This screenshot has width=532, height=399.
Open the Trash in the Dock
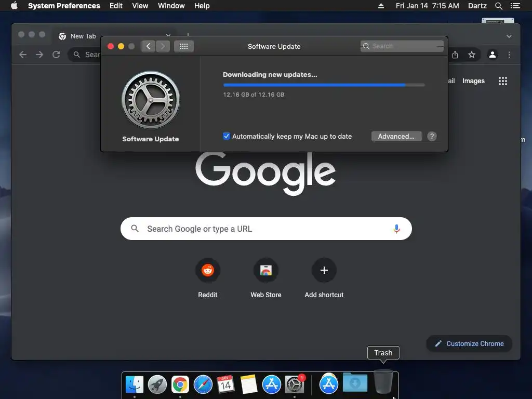[383, 382]
